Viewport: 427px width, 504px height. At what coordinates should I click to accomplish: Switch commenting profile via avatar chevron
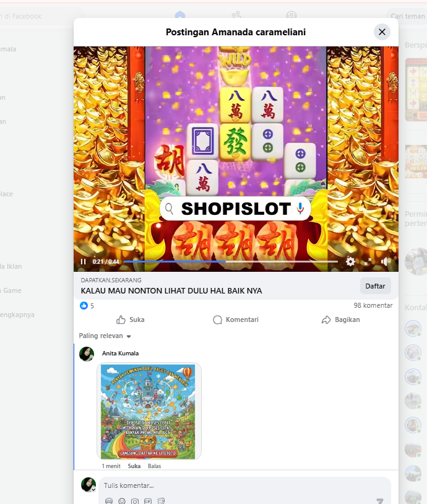(x=93, y=490)
